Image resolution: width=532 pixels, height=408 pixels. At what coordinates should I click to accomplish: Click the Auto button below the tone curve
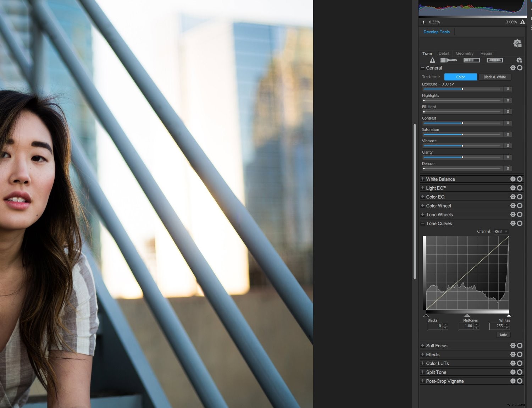click(x=503, y=335)
